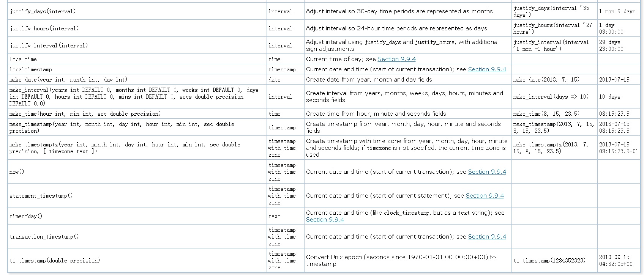The width and height of the screenshot is (644, 275).
Task: Click the example make_interval(days => 10)
Action: (551, 97)
